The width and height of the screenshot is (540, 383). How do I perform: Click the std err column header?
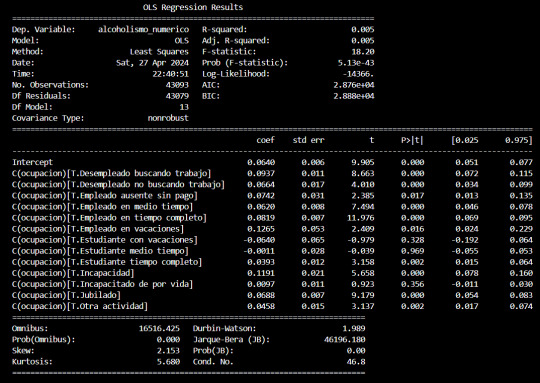point(309,140)
